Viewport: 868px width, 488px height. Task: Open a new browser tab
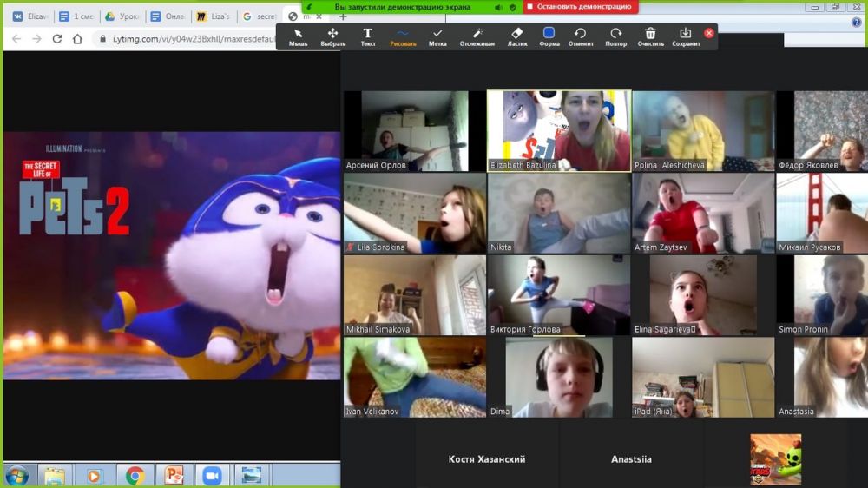pos(343,16)
